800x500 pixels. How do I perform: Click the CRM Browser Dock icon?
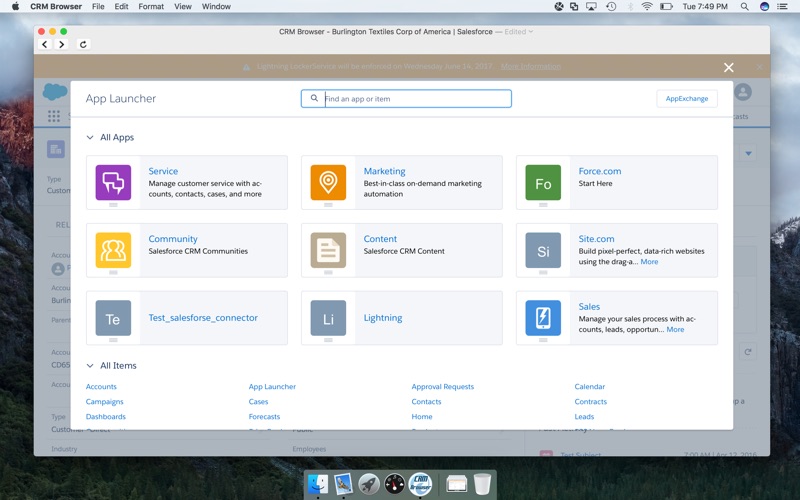(x=420, y=483)
